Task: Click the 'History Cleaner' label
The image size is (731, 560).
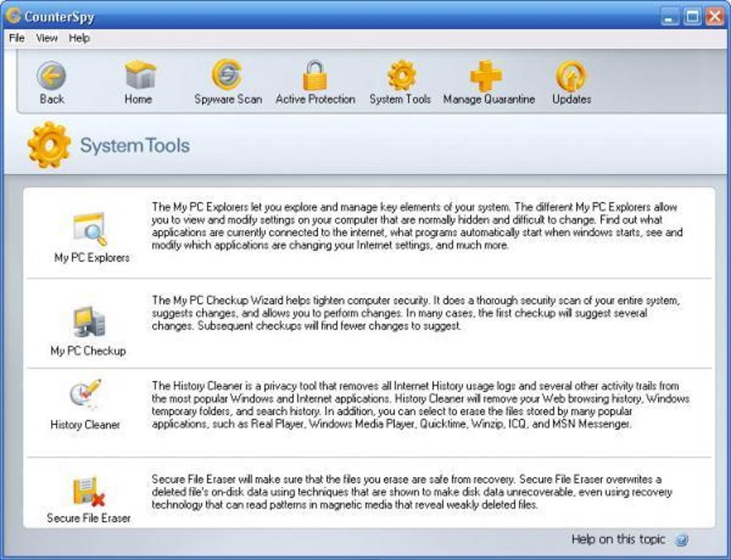Action: [85, 425]
